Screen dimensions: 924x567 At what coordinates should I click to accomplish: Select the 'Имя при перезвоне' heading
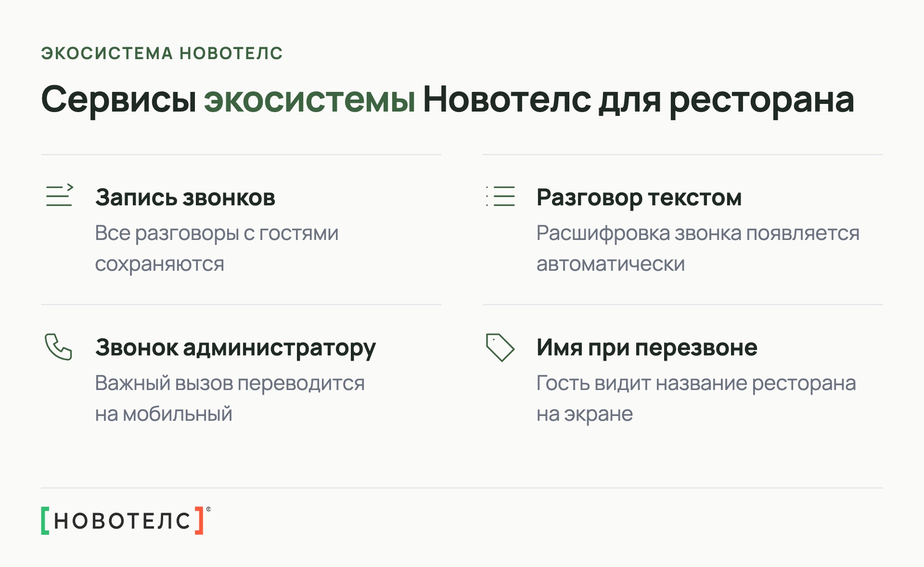[647, 348]
